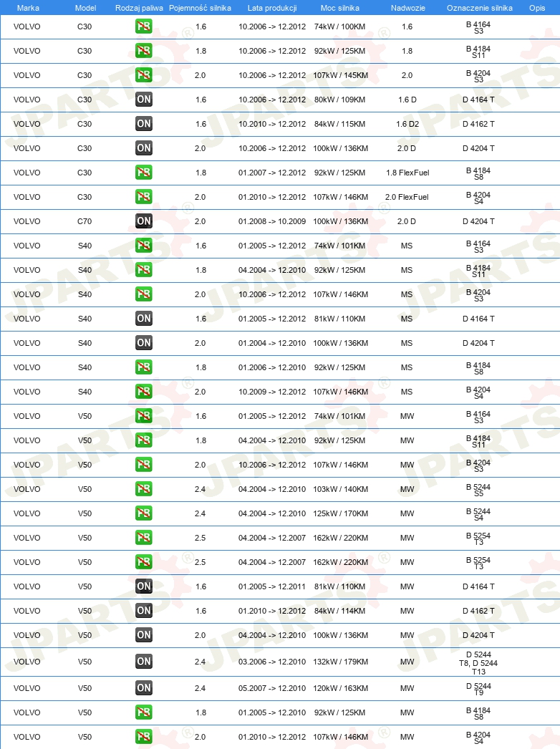
Task: Click the Moc silnika column header
Action: coord(340,8)
